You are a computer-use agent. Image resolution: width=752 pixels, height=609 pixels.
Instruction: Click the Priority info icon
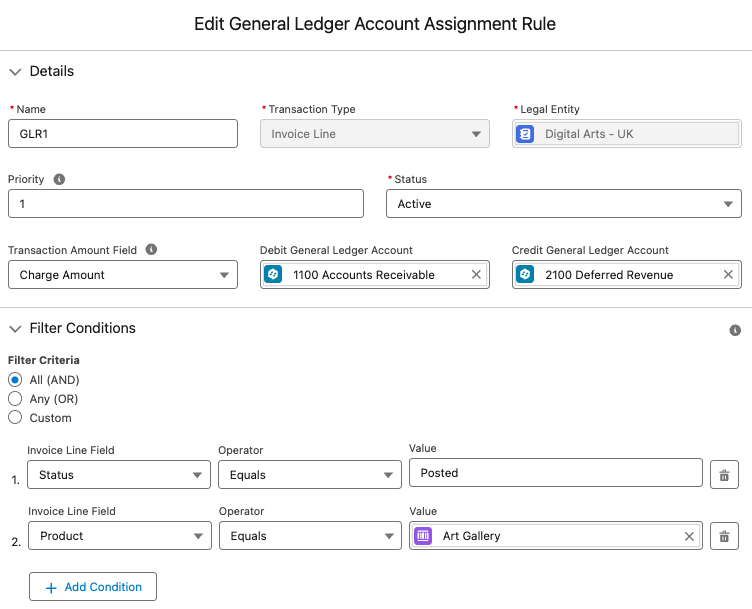[x=59, y=180]
